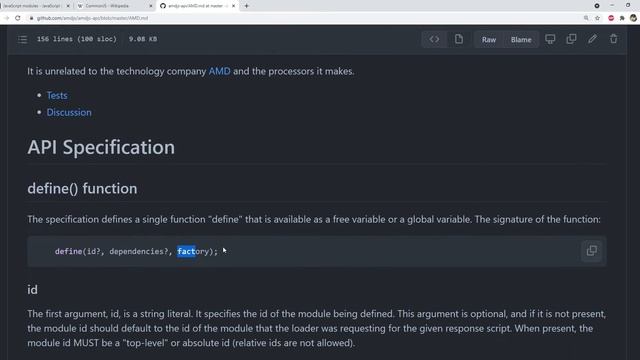Close the amdjs-api GitHub tab
This screenshot has width=640, height=360.
[x=233, y=6]
